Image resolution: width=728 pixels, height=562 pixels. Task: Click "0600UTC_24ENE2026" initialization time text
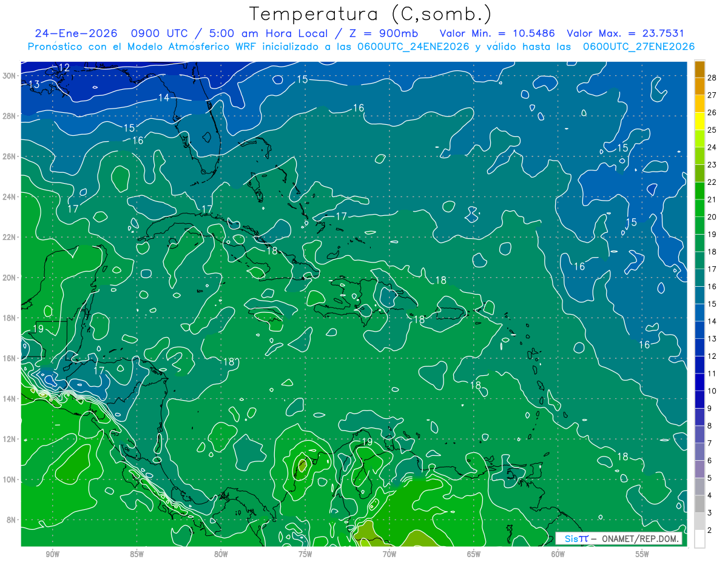coord(413,47)
